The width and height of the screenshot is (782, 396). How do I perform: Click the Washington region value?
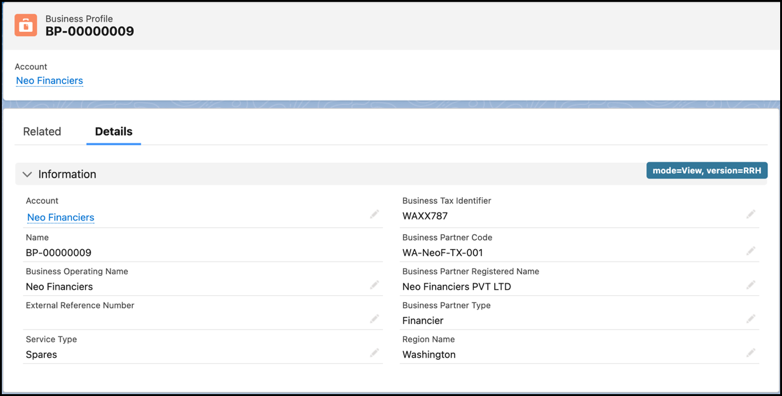click(x=429, y=355)
